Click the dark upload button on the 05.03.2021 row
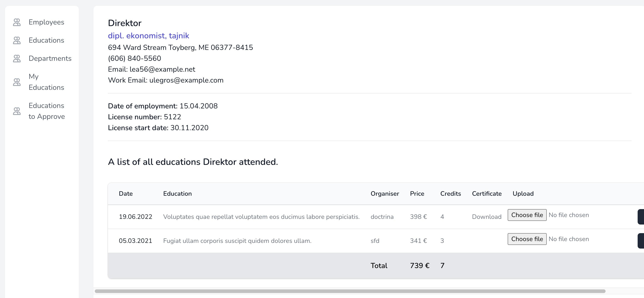This screenshot has width=644, height=298. click(x=641, y=240)
